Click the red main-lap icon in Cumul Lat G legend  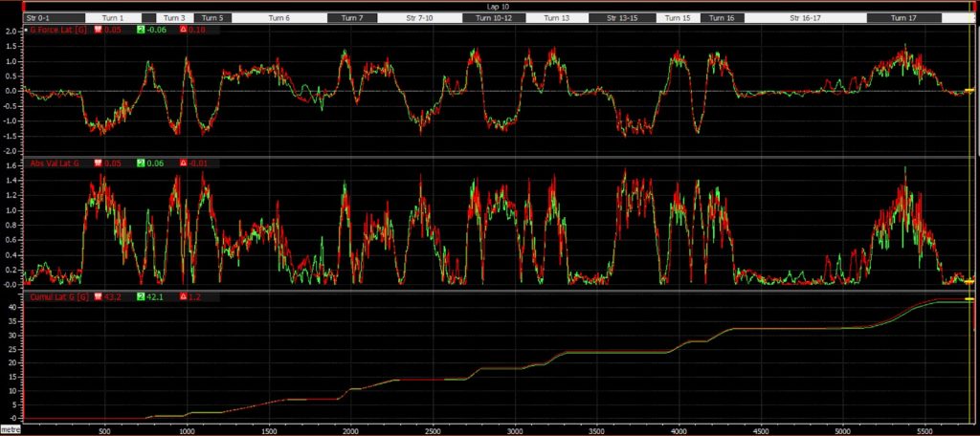[97, 297]
